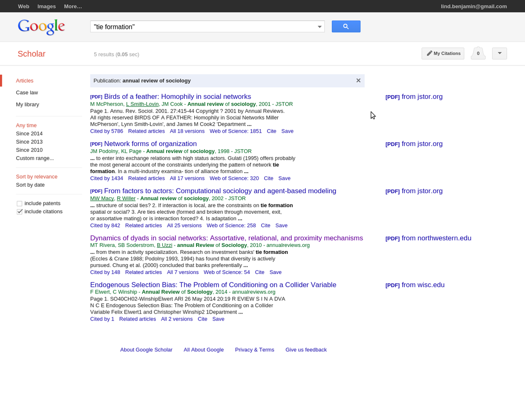This screenshot has height=420, width=525.
Task: Open the settings dropdown next to notifications bell
Action: click(x=499, y=54)
